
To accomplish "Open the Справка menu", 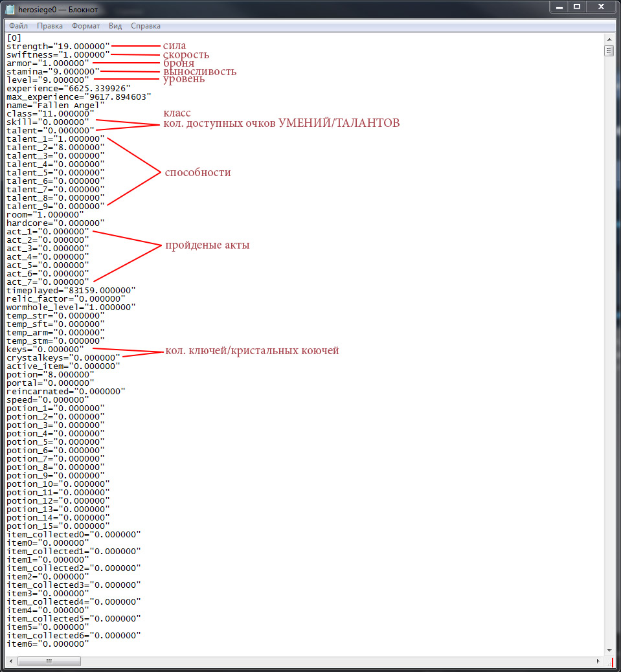I will pos(146,26).
